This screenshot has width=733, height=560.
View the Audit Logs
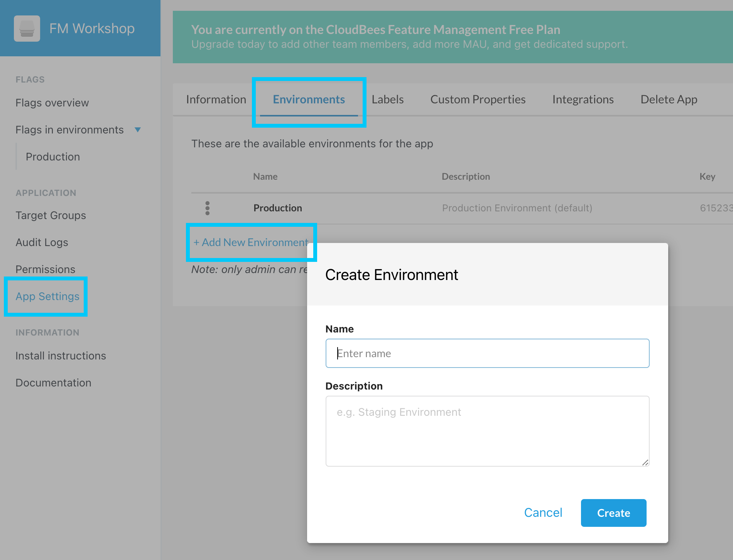pos(42,242)
